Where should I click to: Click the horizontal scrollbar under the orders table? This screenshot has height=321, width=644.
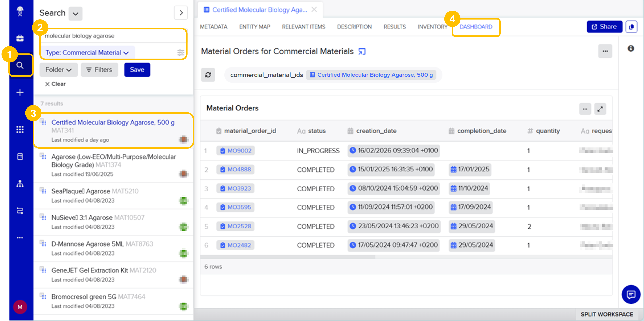(x=287, y=257)
